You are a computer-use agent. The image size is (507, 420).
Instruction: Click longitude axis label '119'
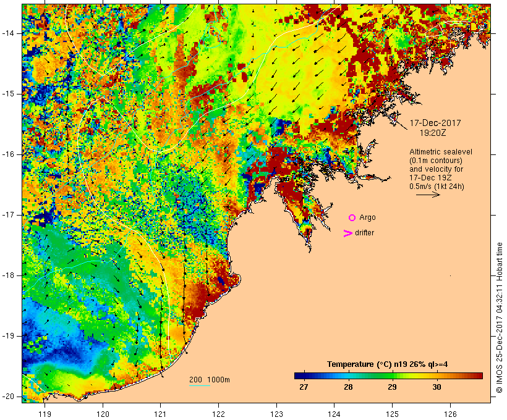pyautogui.click(x=45, y=414)
